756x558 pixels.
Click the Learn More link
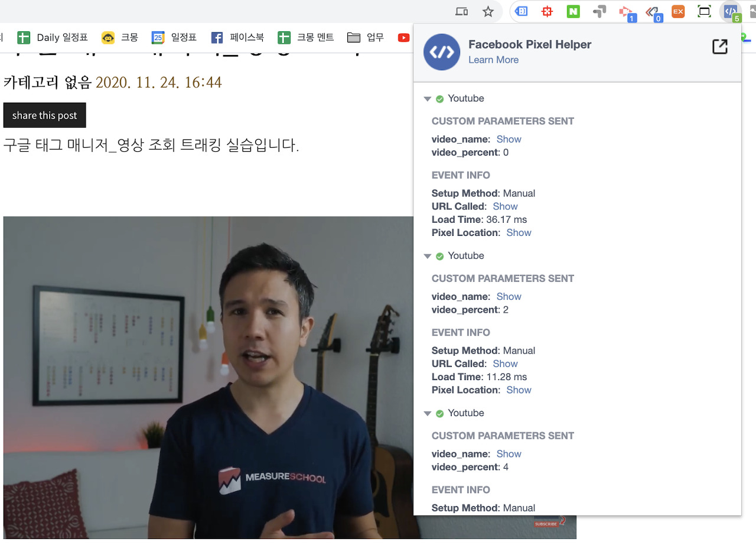[x=493, y=60]
